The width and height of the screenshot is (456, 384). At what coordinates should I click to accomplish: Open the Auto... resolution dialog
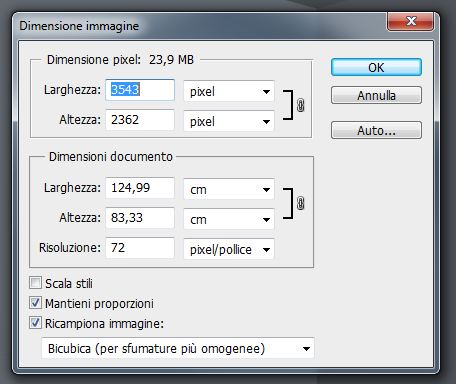point(376,130)
